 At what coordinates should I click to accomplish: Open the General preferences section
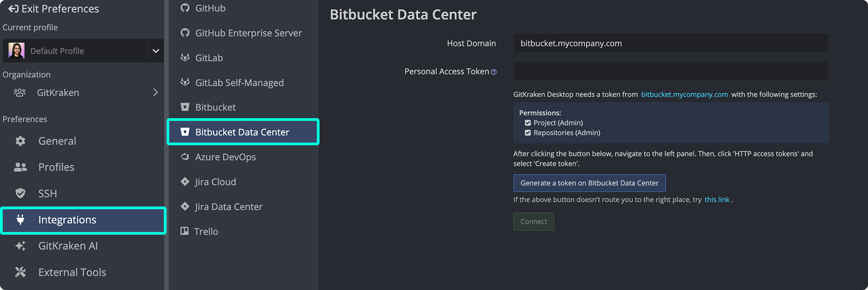[57, 141]
